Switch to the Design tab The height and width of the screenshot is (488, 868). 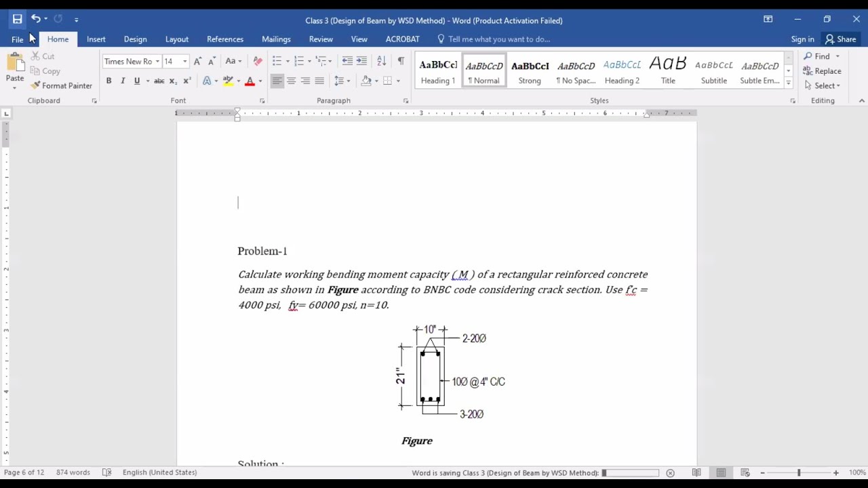135,39
